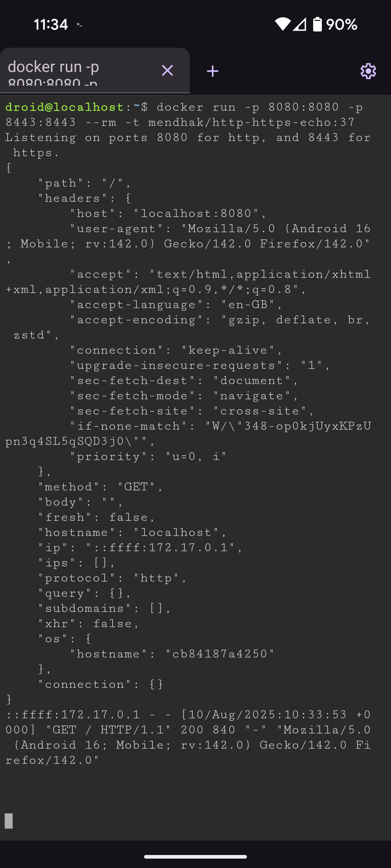The image size is (391, 868).
Task: Click the "if-none-match" header line
Action: (x=188, y=434)
